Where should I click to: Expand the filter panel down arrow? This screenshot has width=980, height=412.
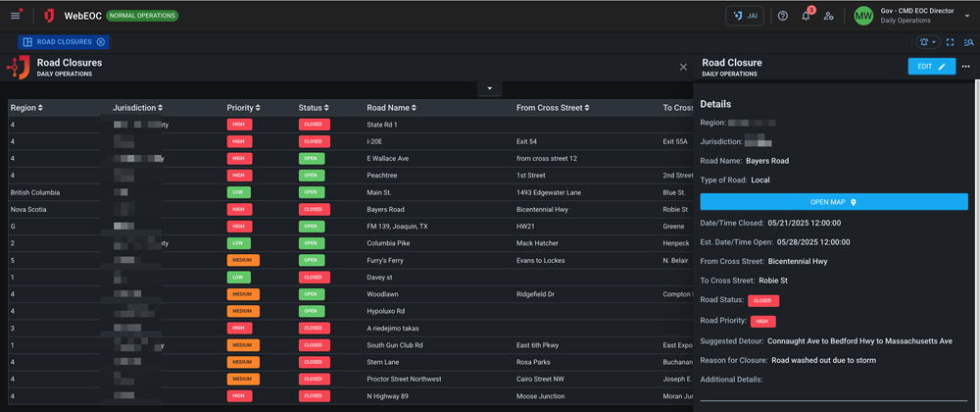tap(489, 89)
